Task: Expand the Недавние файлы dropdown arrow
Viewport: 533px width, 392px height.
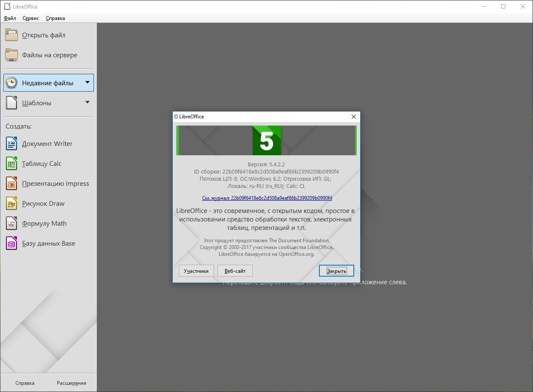Action: coord(87,83)
